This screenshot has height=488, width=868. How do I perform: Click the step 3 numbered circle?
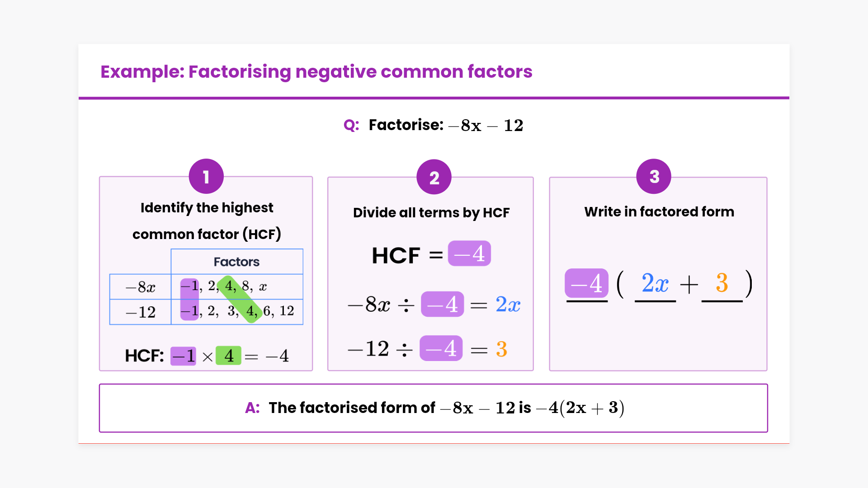(x=654, y=177)
